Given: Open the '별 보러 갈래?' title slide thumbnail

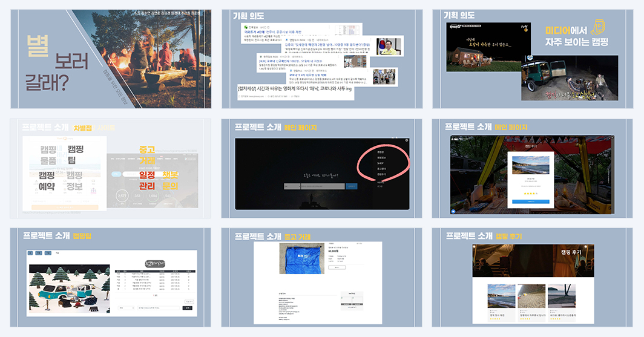Looking at the screenshot, I should tap(111, 59).
